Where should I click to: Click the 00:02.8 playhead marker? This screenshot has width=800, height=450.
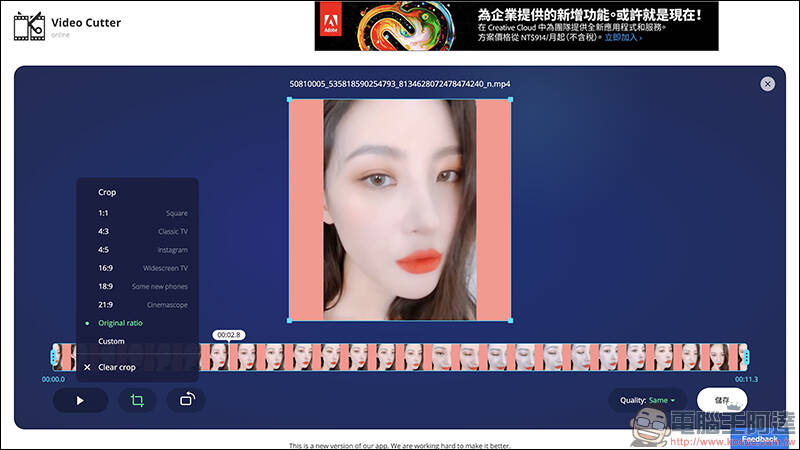229,335
